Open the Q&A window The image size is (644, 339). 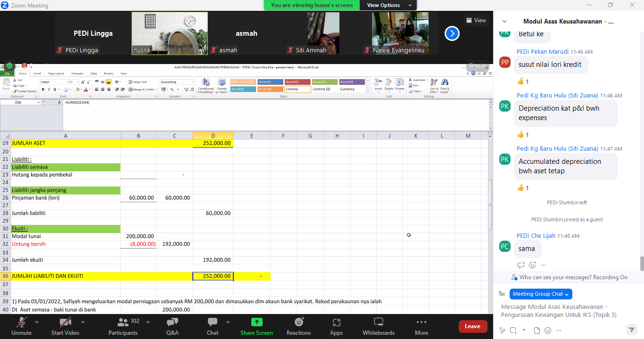click(x=173, y=326)
